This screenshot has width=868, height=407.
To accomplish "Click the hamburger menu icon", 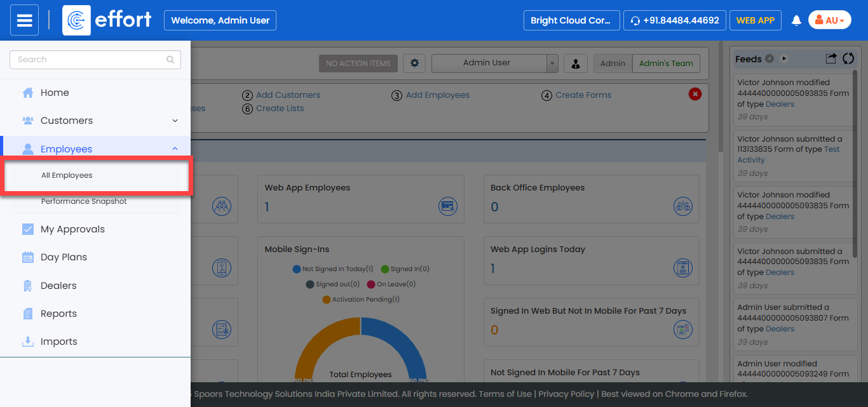I will click(24, 20).
